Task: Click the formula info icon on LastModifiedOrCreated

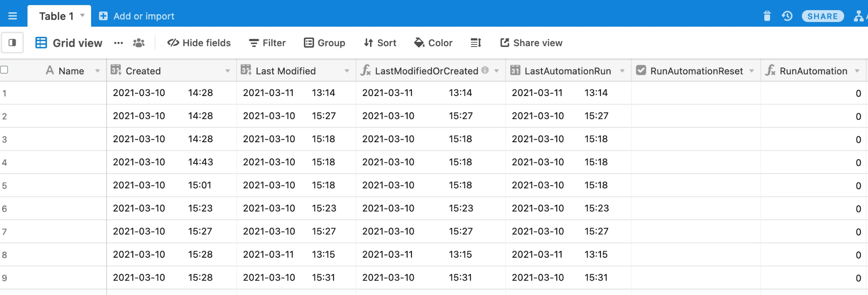Action: (486, 70)
